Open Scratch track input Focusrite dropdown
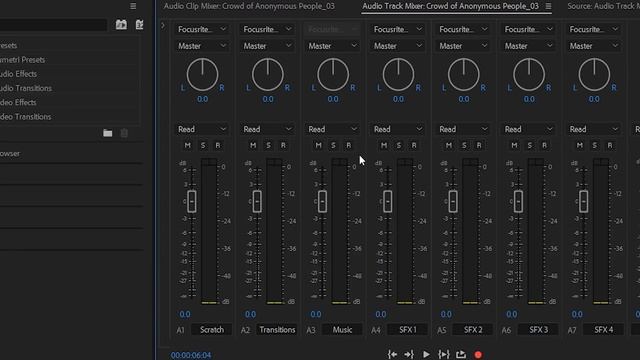The height and width of the screenshot is (360, 640). click(202, 29)
